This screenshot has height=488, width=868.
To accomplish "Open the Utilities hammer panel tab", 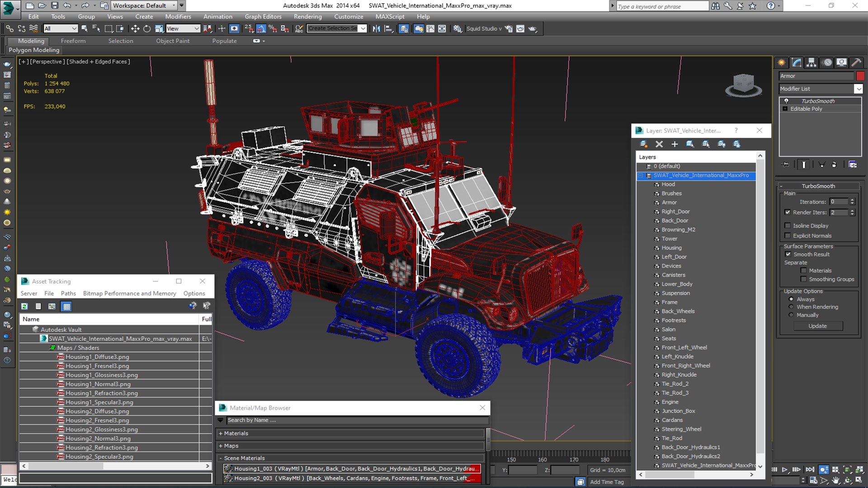I will click(x=856, y=63).
